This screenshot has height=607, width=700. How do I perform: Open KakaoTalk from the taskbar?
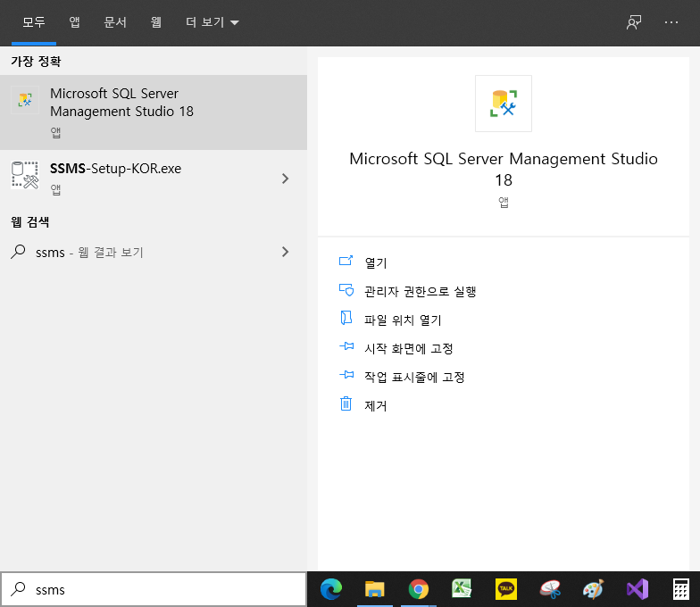point(505,589)
